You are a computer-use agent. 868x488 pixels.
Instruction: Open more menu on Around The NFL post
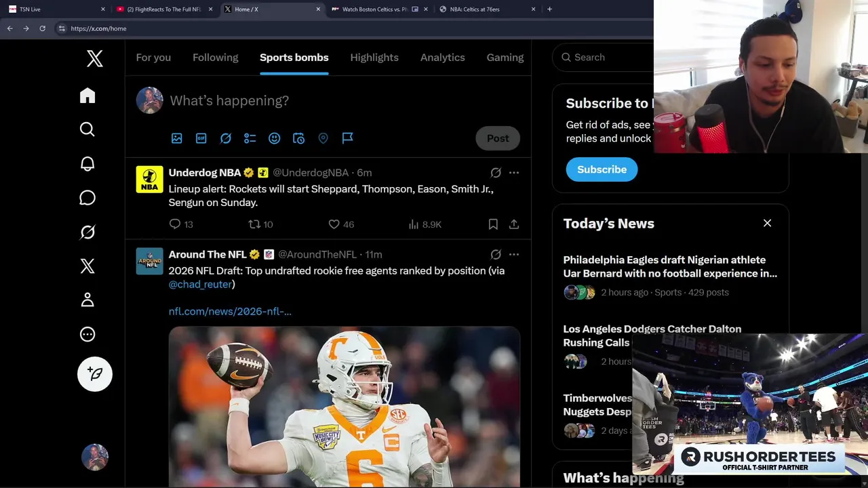coord(514,255)
